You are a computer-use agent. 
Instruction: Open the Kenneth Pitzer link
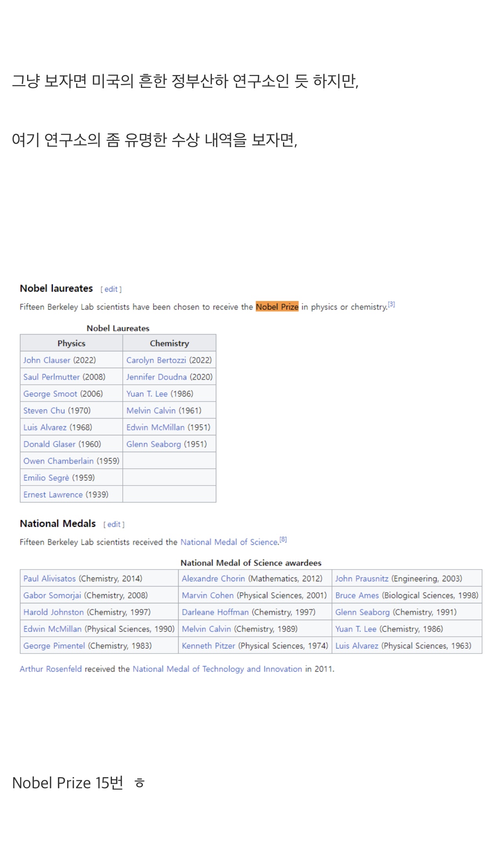(208, 646)
